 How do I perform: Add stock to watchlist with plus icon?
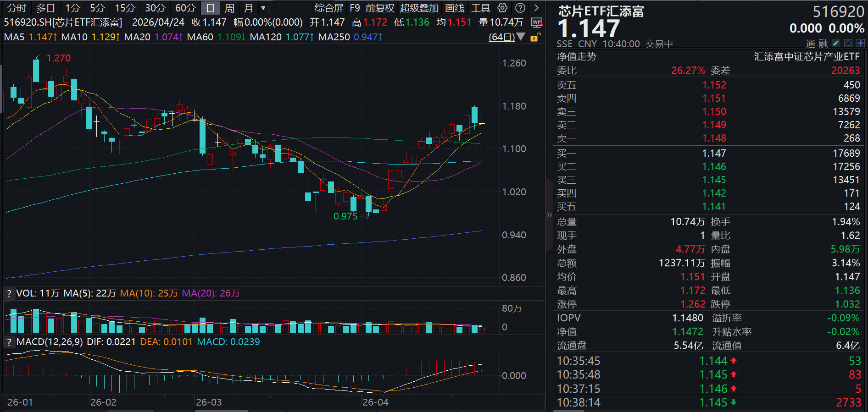point(860,43)
